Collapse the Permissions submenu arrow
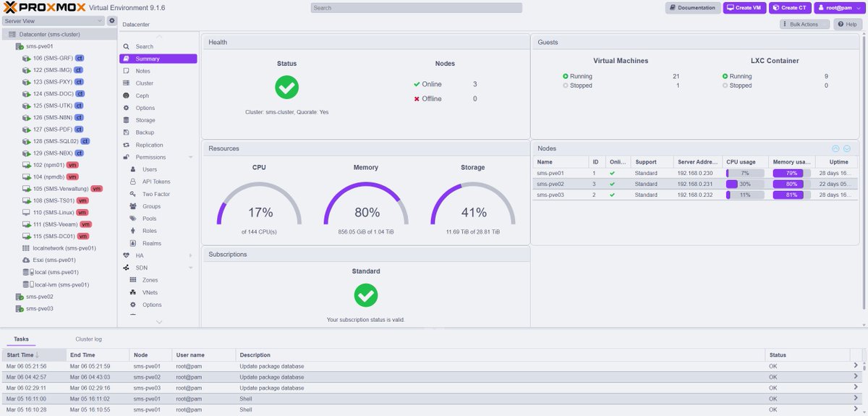 click(x=191, y=157)
